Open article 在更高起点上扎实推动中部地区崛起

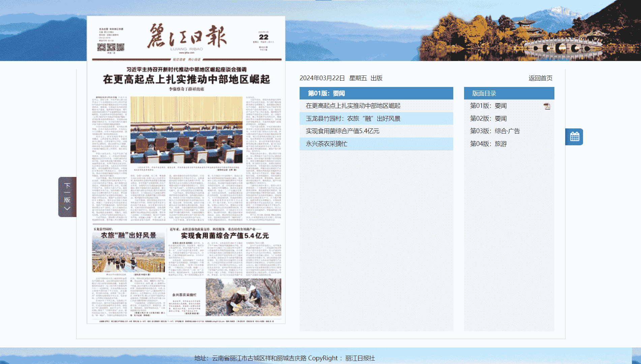[x=353, y=105]
